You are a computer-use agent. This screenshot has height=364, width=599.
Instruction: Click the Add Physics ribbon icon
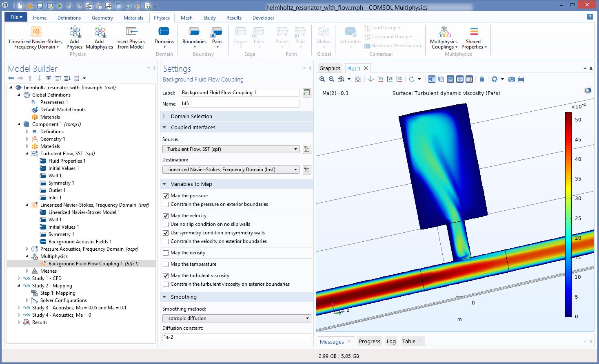click(x=75, y=38)
